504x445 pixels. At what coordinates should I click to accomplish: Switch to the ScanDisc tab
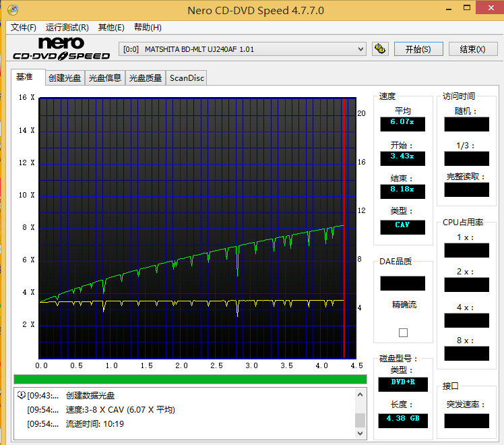tap(187, 78)
